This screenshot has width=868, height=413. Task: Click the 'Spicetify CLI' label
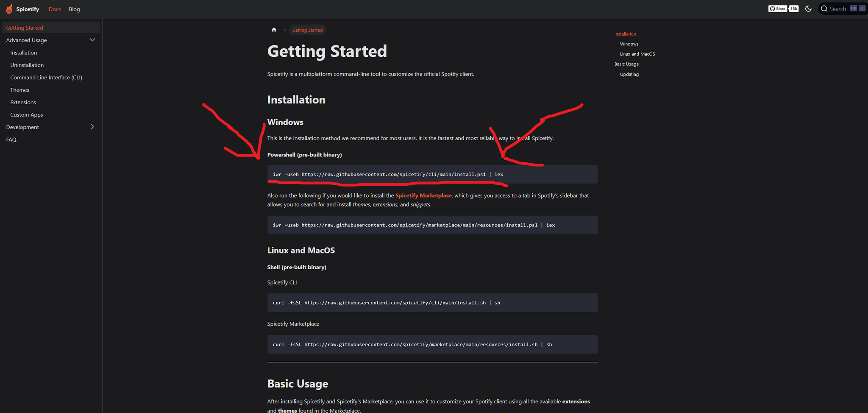pos(282,282)
